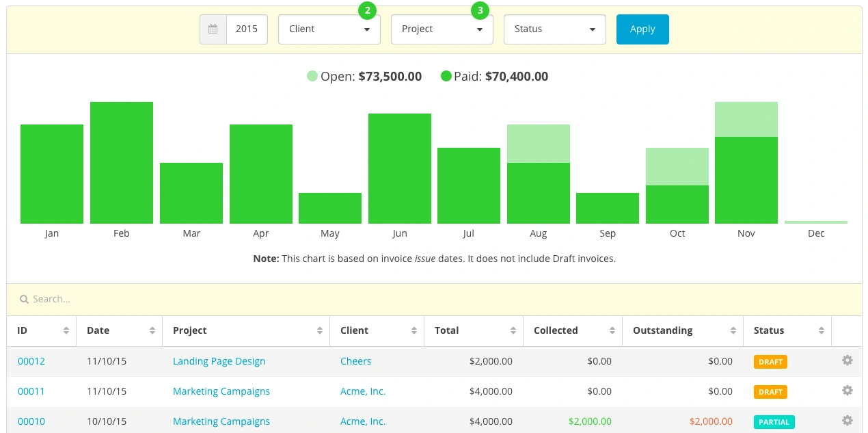Expand the Status filter dropdown
Screen dimensions: 868x433
(554, 29)
